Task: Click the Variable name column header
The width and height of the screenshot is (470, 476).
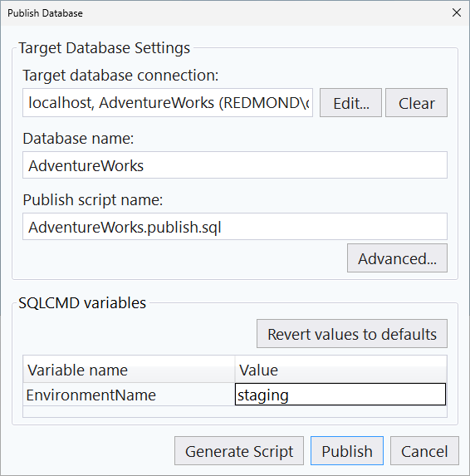Action: (129, 370)
